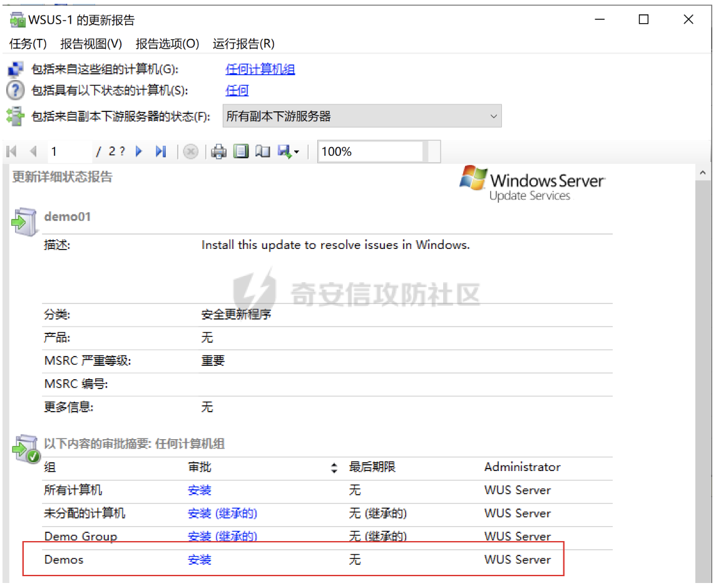Open the 运行报告(R) menu
The image size is (716, 588).
[x=243, y=44]
